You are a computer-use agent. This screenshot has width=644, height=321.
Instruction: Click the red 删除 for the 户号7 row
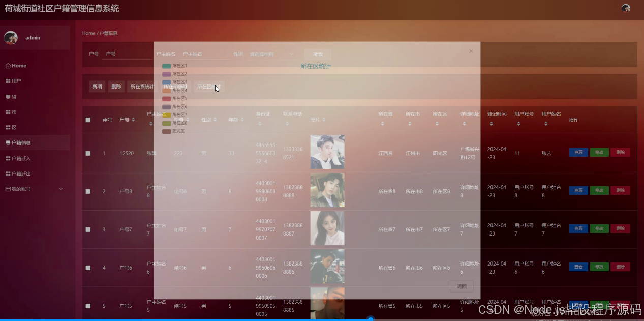(x=620, y=228)
